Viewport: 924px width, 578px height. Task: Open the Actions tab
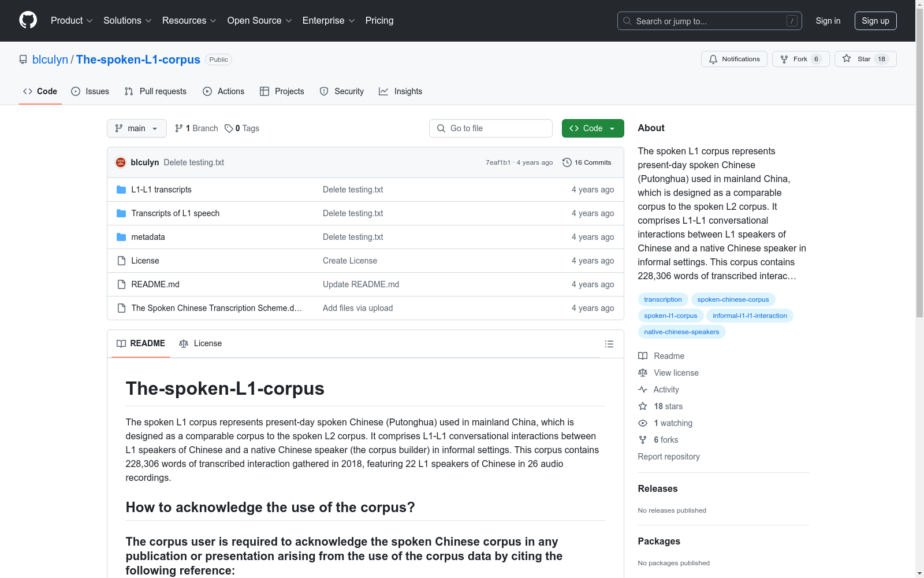(223, 91)
